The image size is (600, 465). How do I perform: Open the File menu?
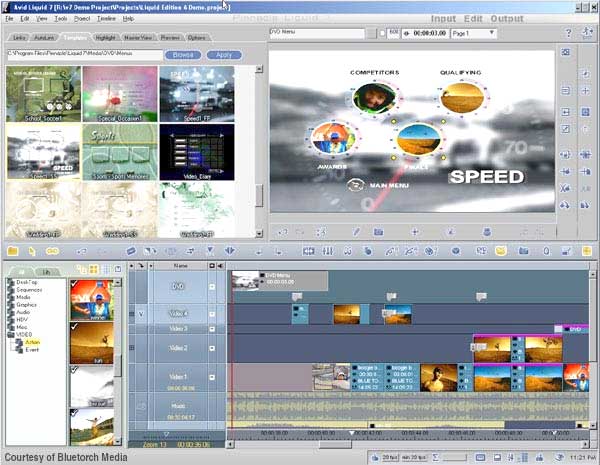(9, 18)
